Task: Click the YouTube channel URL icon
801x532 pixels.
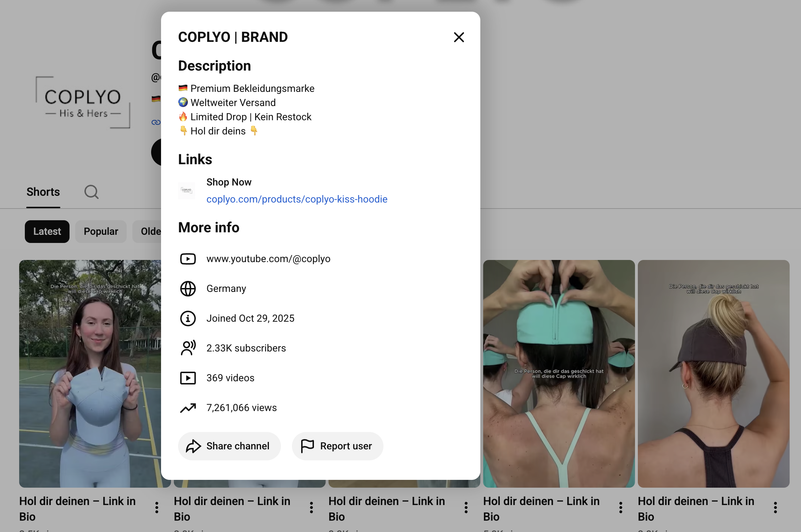Action: point(188,259)
